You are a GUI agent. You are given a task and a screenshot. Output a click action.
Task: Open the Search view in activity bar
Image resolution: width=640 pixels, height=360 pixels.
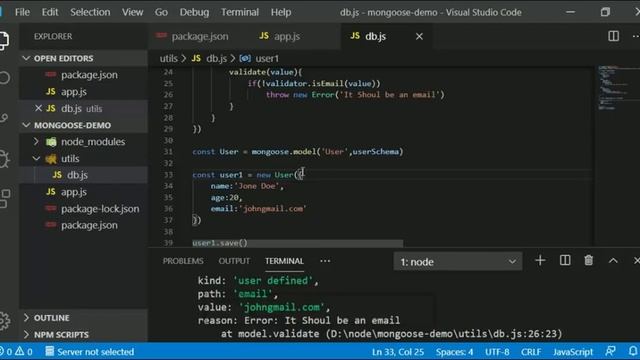[4, 78]
